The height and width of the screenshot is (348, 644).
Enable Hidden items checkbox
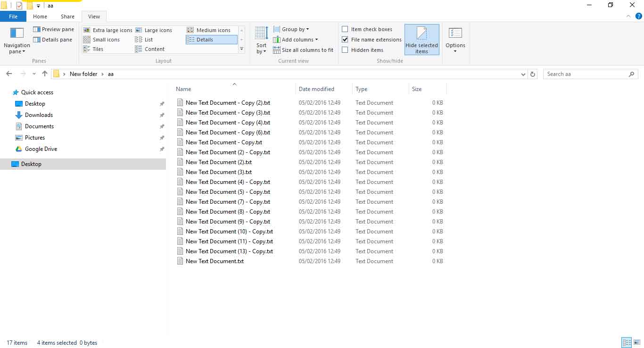345,50
